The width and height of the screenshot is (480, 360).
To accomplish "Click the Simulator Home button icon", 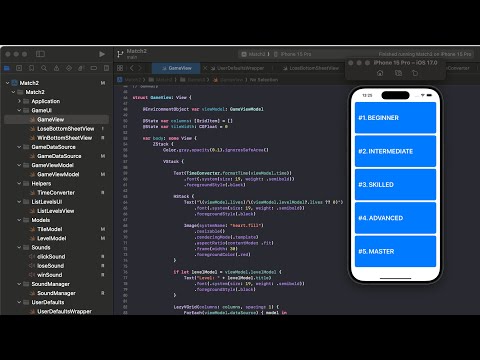I will click(380, 73).
